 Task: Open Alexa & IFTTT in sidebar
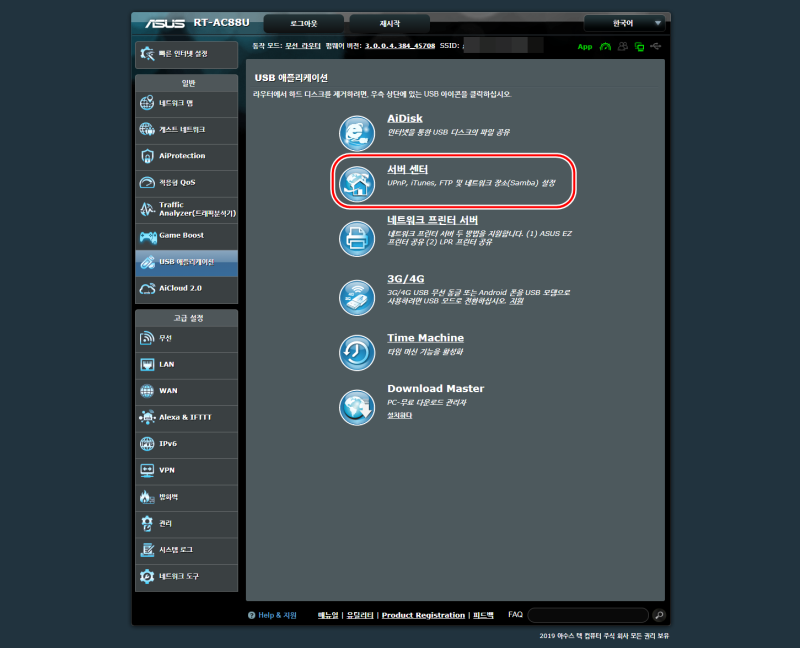(186, 418)
